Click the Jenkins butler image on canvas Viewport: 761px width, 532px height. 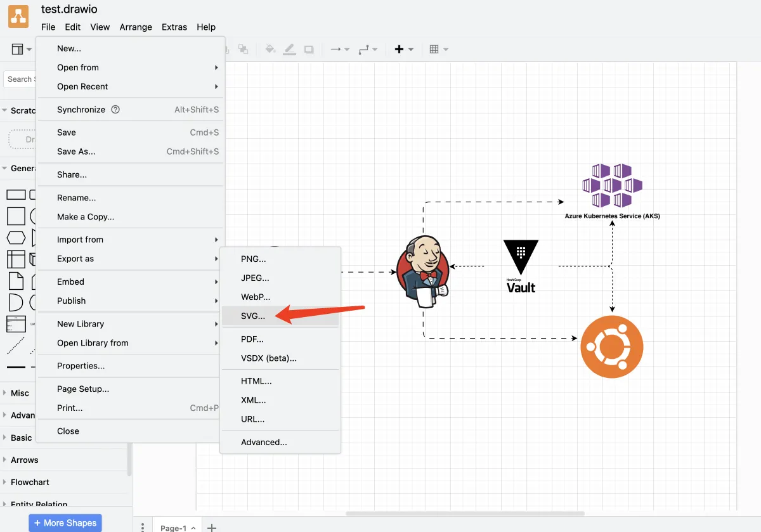tap(423, 271)
